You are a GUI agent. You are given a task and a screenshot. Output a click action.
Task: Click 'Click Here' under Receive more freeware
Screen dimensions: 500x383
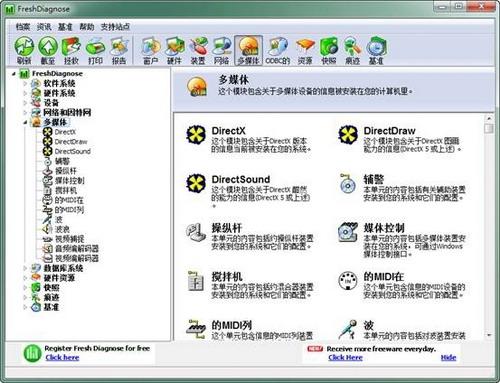[345, 358]
